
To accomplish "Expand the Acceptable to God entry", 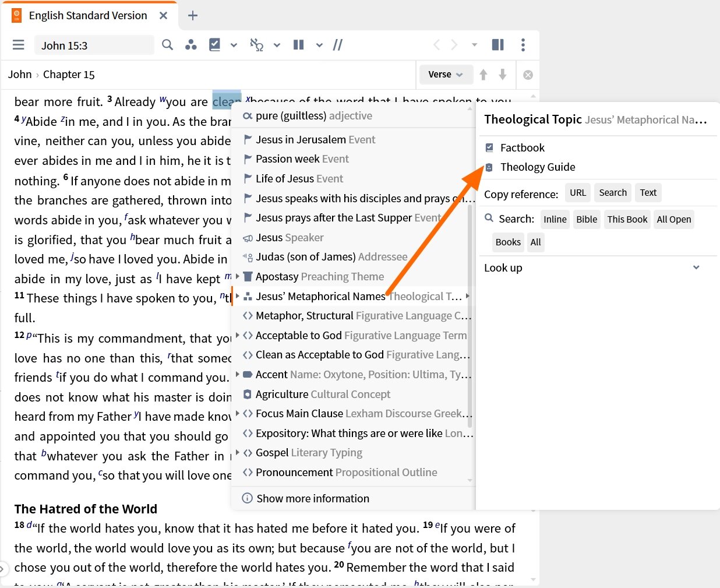I will tap(238, 335).
